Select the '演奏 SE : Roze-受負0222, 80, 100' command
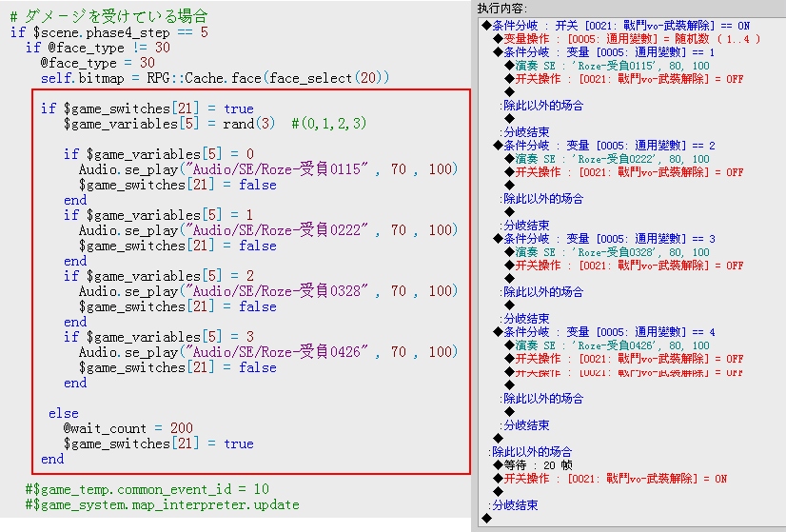The image size is (786, 532). coord(607,159)
